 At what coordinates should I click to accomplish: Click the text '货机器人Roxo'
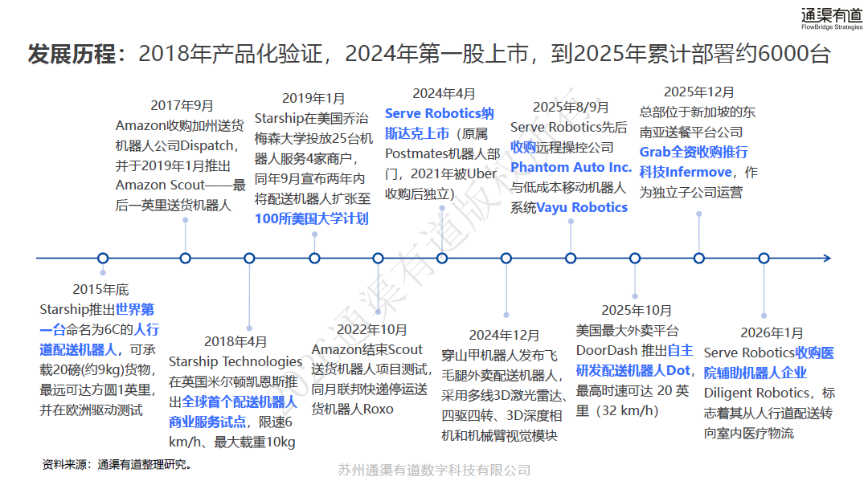353,409
